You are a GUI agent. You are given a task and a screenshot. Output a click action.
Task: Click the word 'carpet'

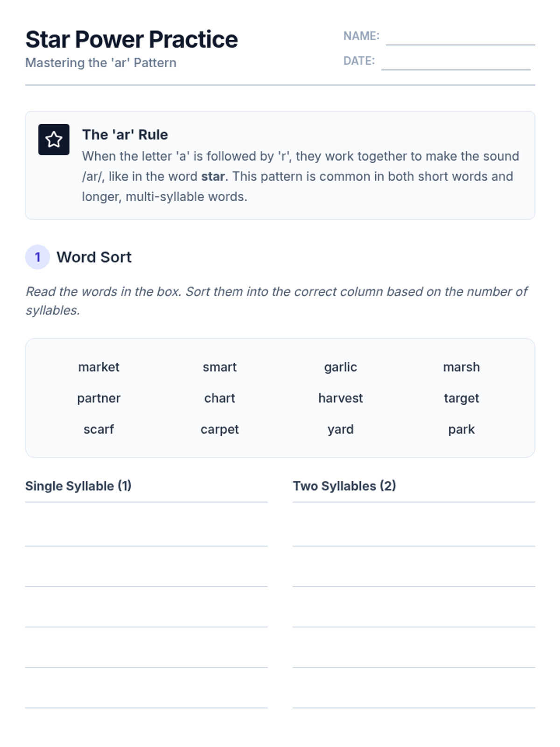pyautogui.click(x=219, y=429)
